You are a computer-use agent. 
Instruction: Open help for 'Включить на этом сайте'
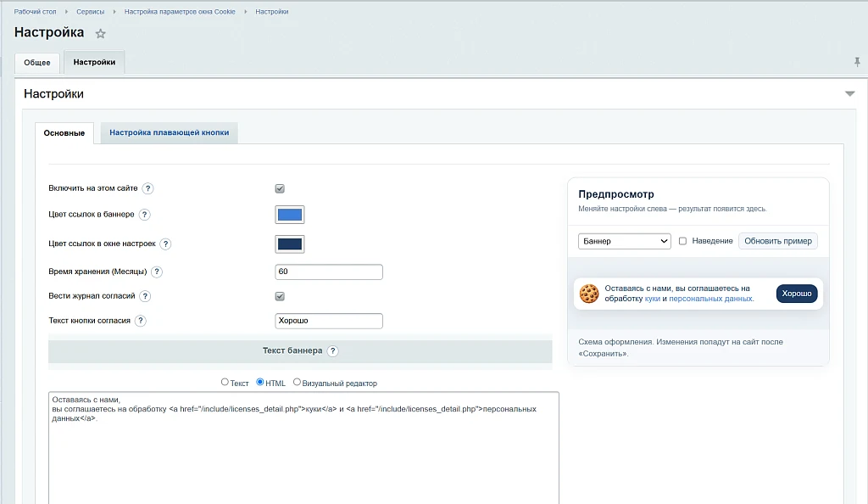(x=147, y=188)
